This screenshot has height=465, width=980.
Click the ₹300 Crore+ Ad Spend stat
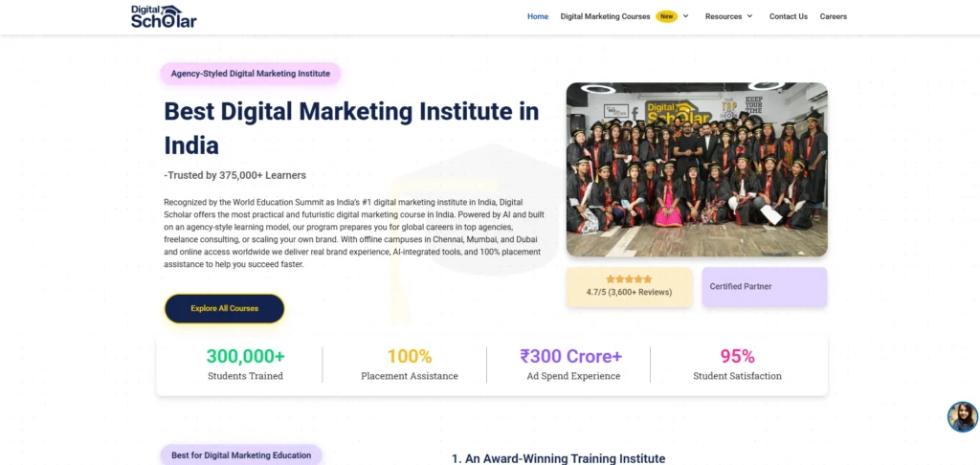(573, 365)
